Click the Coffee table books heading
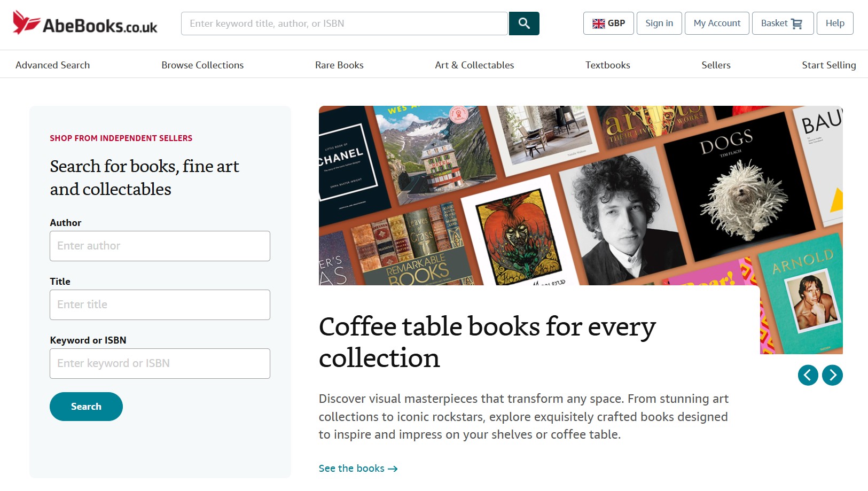The width and height of the screenshot is (868, 491). click(487, 342)
